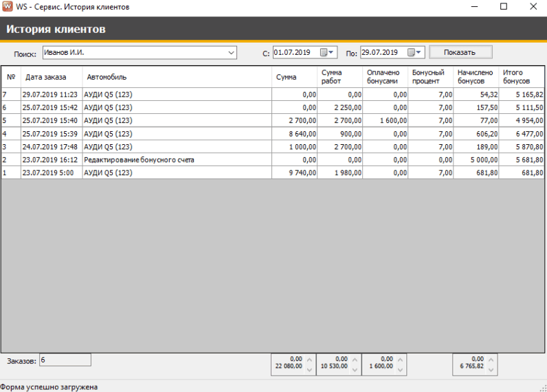This screenshot has height=392, width=547.
Task: Select the Редактирование бонусного счета row
Action: (139, 160)
